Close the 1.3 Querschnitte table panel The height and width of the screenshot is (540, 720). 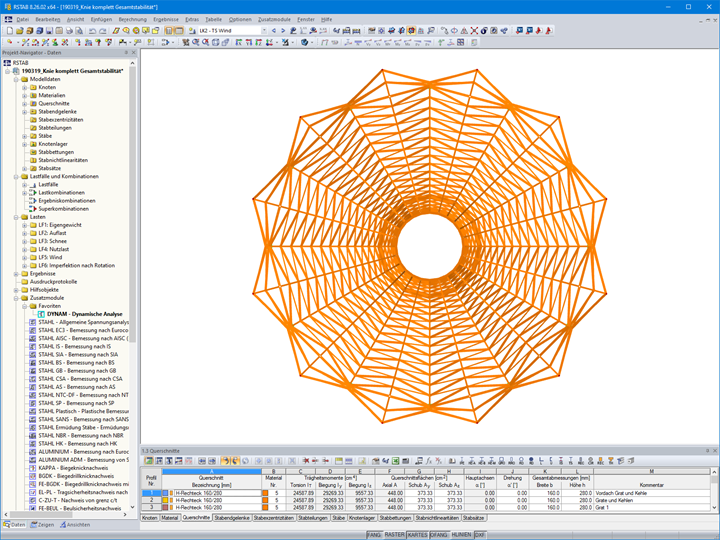coord(715,451)
